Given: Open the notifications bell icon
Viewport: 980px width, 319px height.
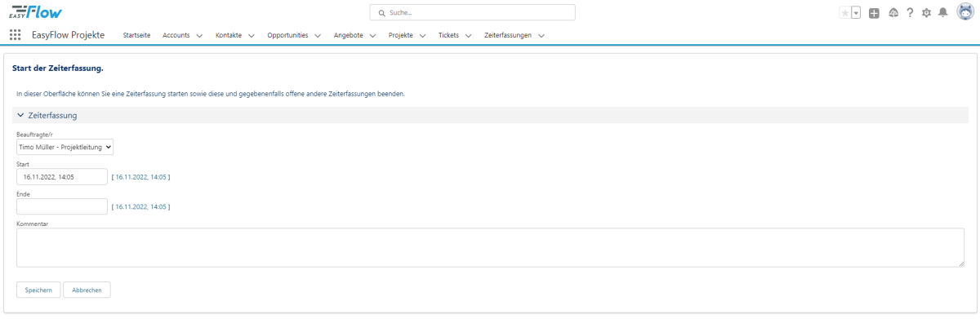Looking at the screenshot, I should (x=942, y=13).
